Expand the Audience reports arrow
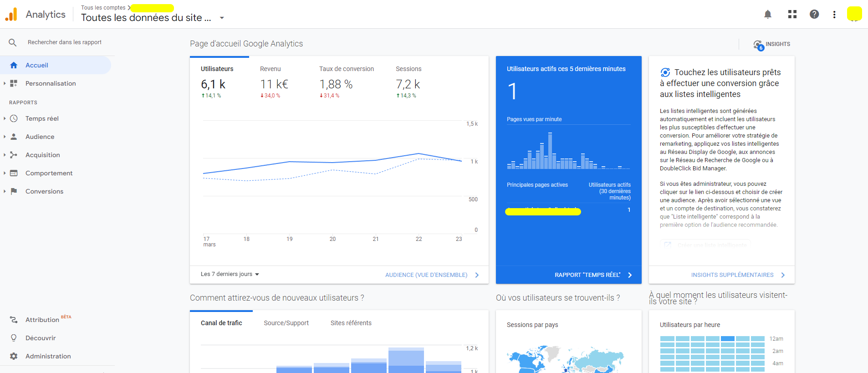The image size is (868, 373). click(5, 137)
